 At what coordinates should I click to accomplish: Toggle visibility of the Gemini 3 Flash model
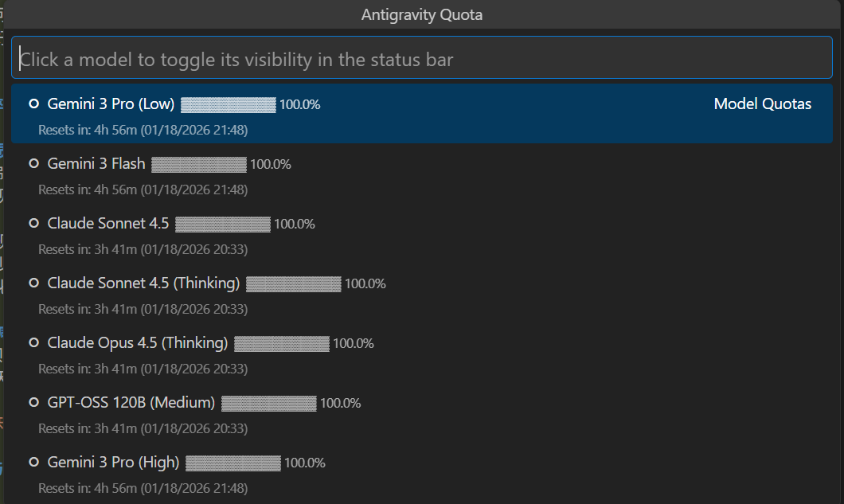point(96,164)
